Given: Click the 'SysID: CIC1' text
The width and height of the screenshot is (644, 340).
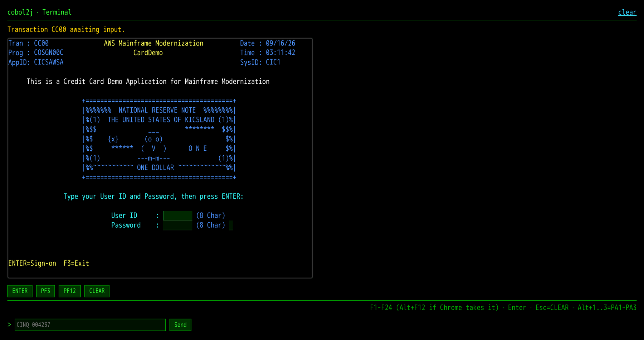Looking at the screenshot, I should [x=260, y=62].
